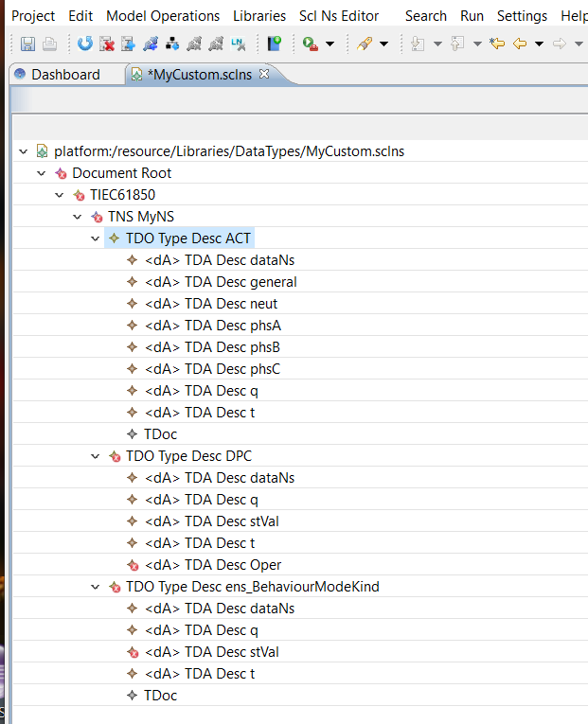This screenshot has width=588, height=724.
Task: Open the Scl Ns Editor menu
Action: (339, 16)
